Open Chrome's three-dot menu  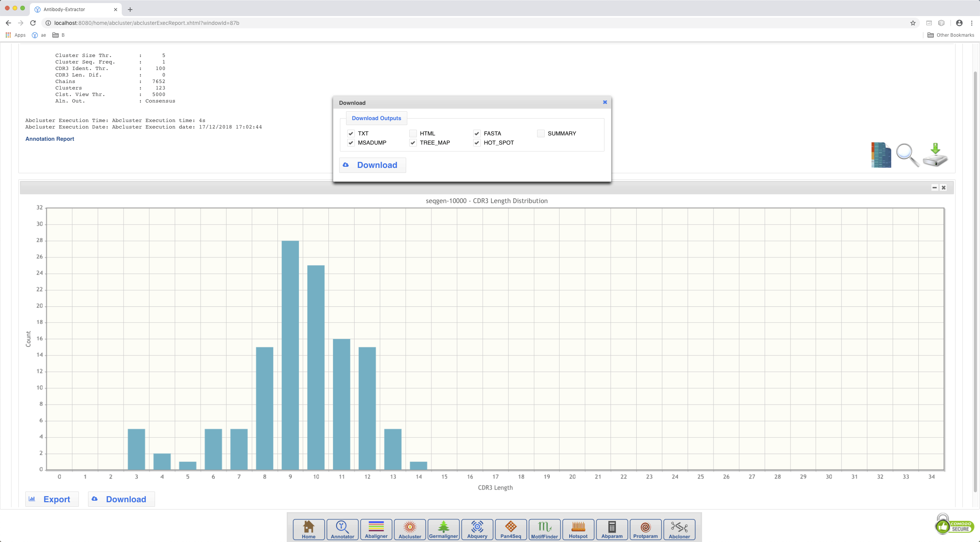972,23
